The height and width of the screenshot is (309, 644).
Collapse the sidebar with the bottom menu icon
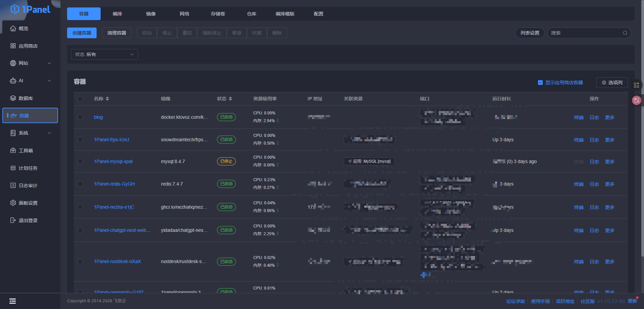(12, 301)
